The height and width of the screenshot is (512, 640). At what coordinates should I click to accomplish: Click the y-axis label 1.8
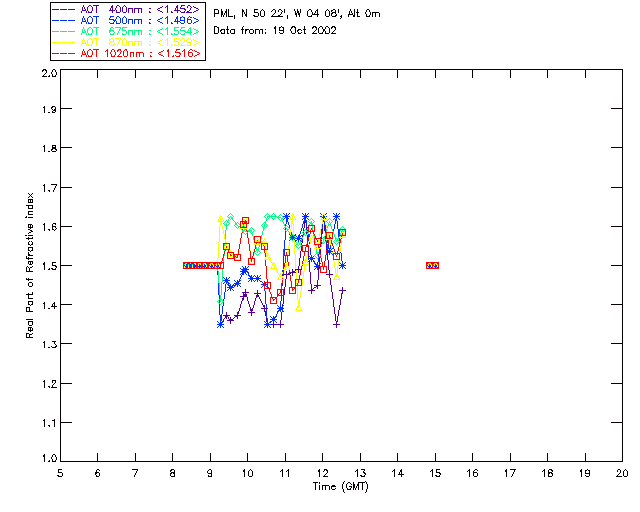(x=49, y=148)
